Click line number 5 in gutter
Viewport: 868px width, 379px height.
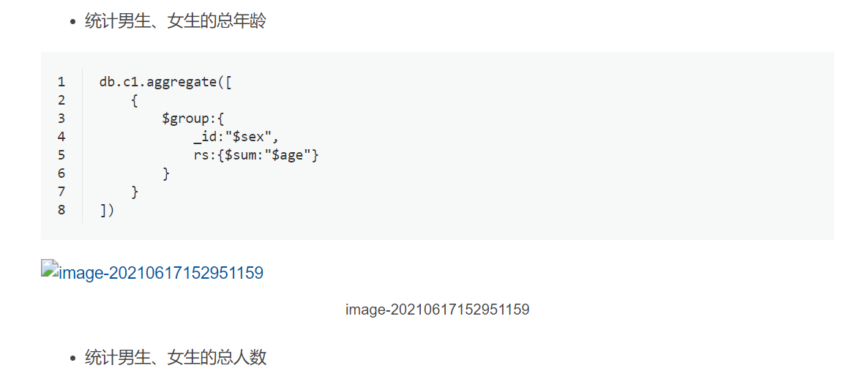coord(61,155)
